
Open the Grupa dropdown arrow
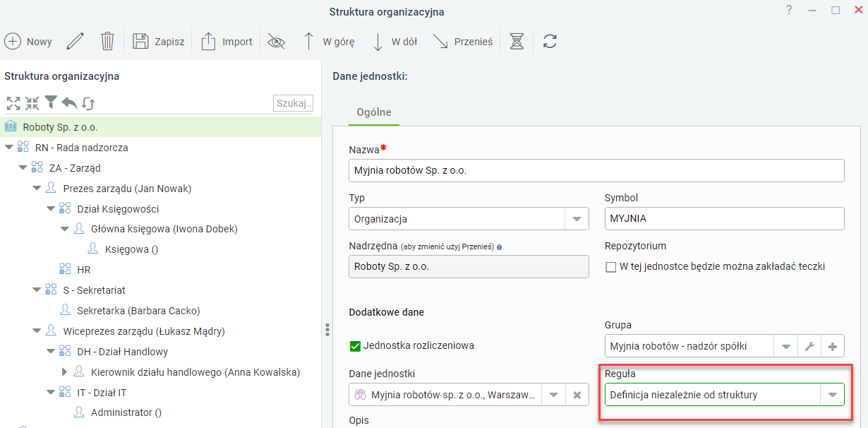pyautogui.click(x=785, y=346)
